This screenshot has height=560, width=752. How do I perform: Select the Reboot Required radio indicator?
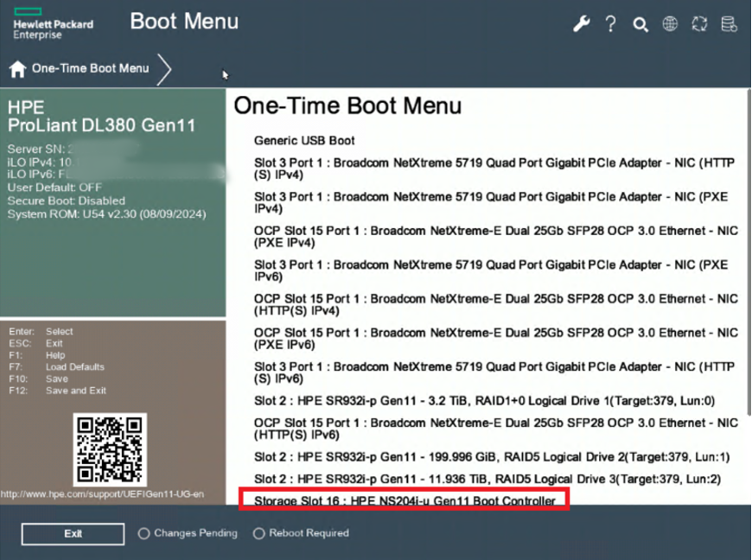pyautogui.click(x=258, y=534)
